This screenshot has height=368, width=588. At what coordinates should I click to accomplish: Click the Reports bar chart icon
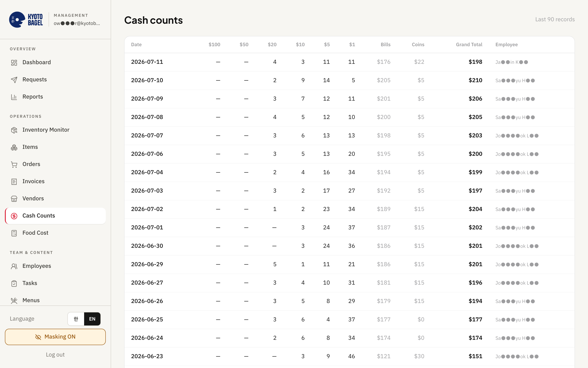point(14,97)
